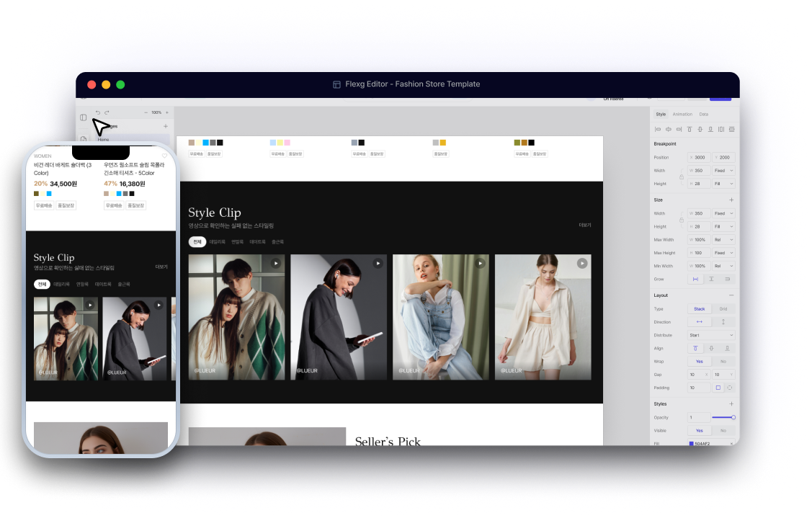Select the align-top icon in Style panel
Image resolution: width=812 pixels, height=518 pixels.
click(690, 130)
